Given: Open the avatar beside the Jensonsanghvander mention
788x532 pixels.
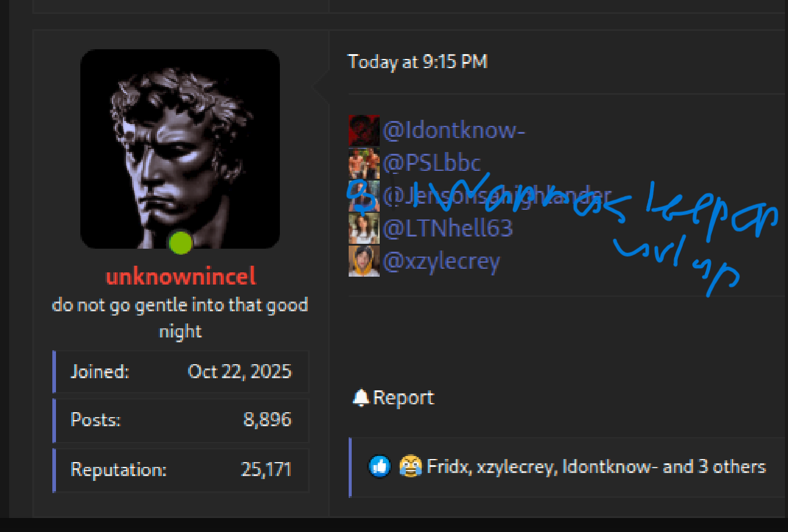Looking at the screenshot, I should click(364, 196).
